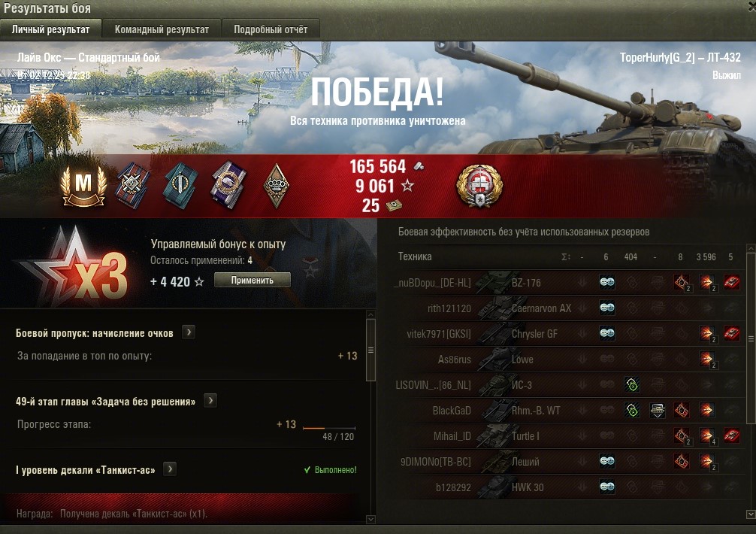Click the Применить bonus button

pyautogui.click(x=253, y=281)
